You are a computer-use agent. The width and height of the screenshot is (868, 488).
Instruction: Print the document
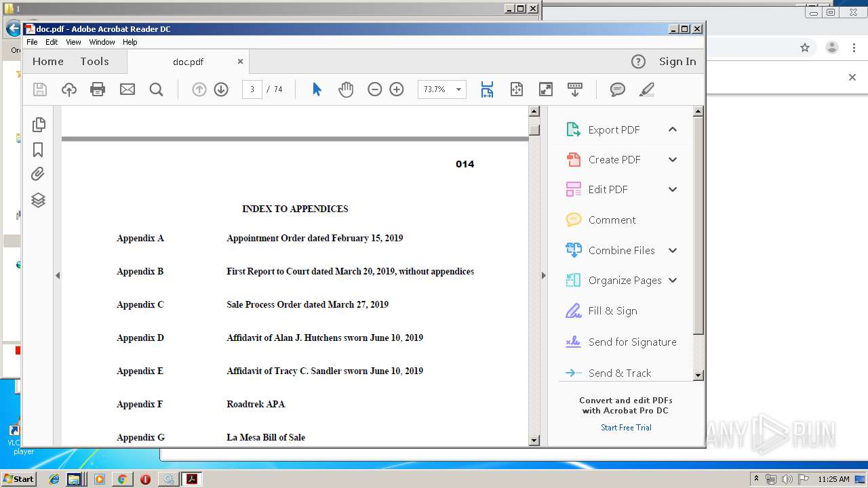(98, 89)
